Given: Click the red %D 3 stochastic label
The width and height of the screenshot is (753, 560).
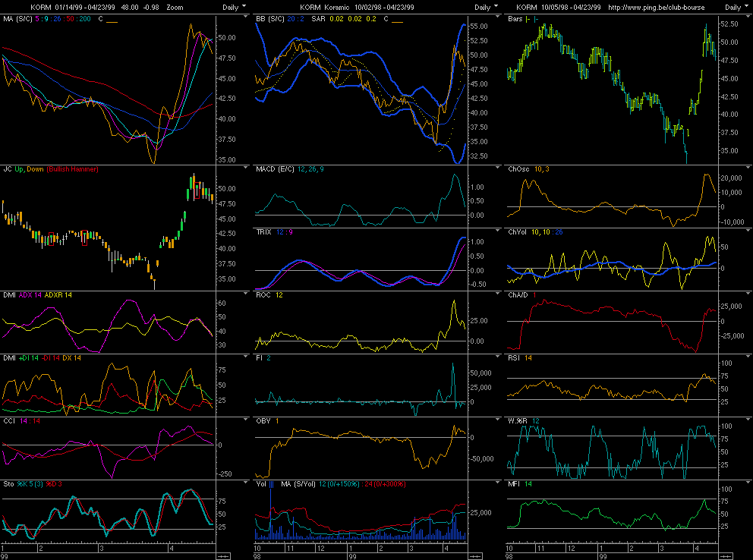Looking at the screenshot, I should point(54,484).
